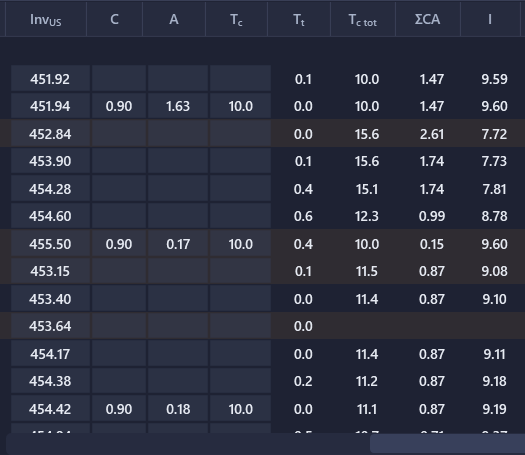Click ΣCA value 2.61
Screen dimensions: 525x455
432,134
